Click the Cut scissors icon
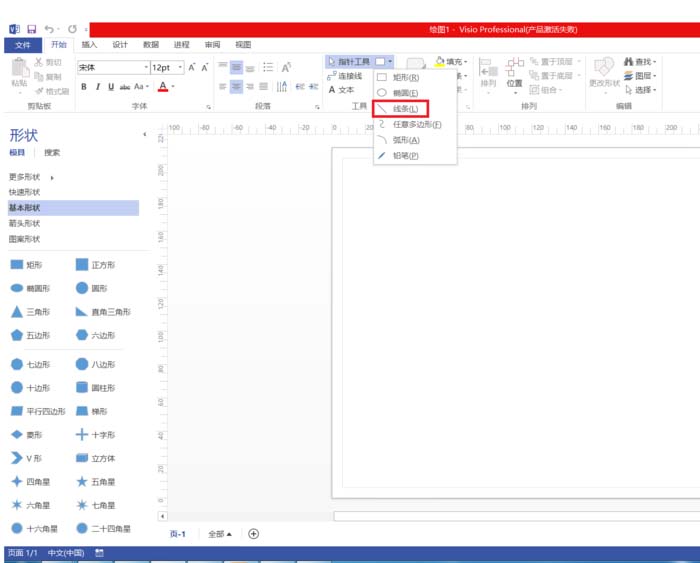This screenshot has height=563, width=700. (x=39, y=62)
